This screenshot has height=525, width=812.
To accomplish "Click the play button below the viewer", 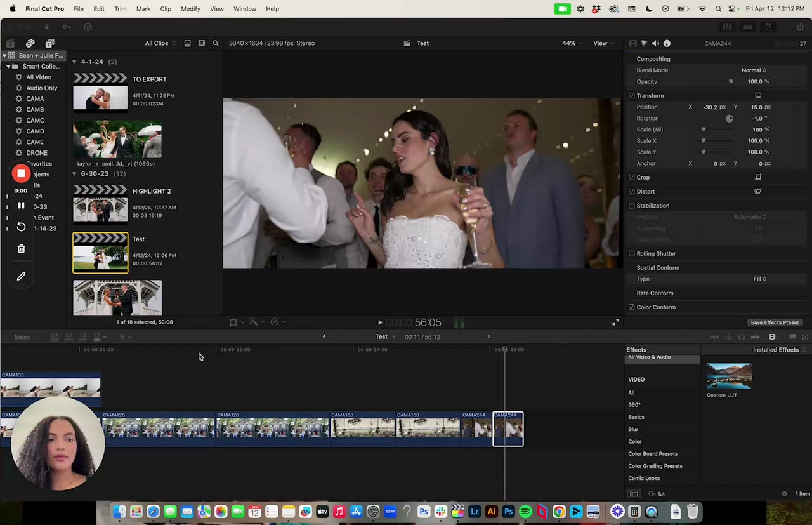I will tap(380, 322).
